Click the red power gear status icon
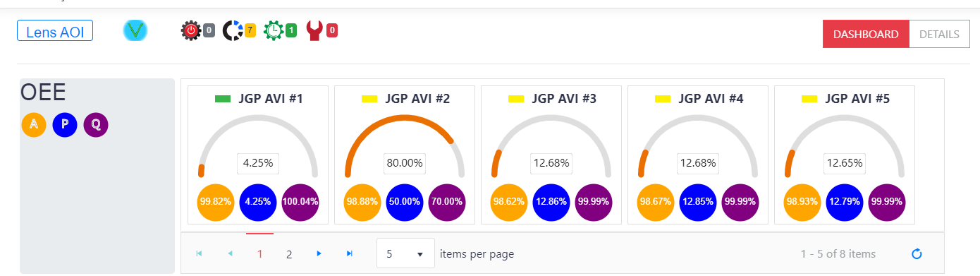Viewport: 980px width, 276px height. tap(191, 30)
